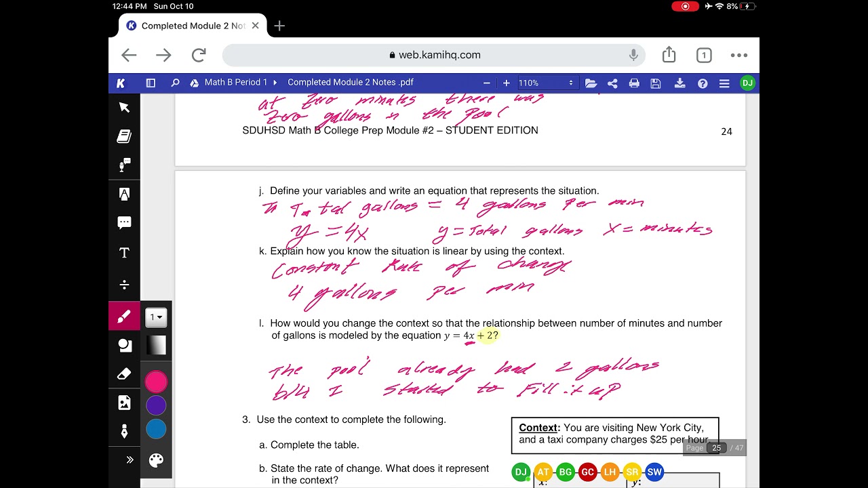Select the Shapes tool
The width and height of the screenshot is (868, 488).
(x=124, y=345)
